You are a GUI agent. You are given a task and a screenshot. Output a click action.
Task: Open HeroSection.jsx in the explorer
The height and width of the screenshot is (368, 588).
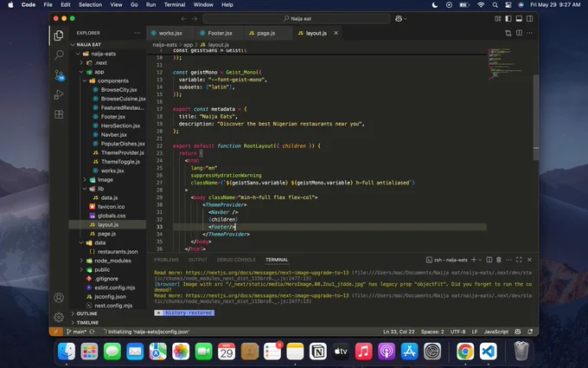(x=120, y=126)
